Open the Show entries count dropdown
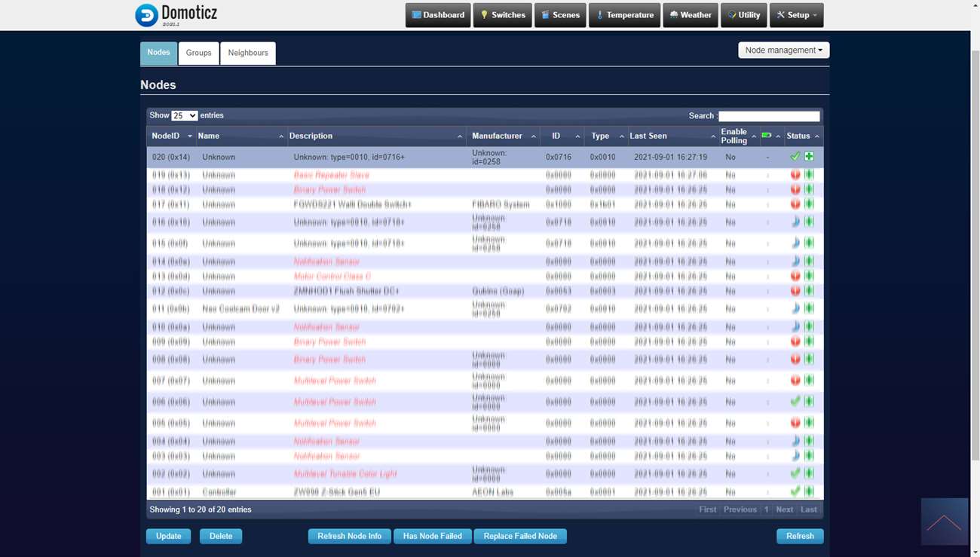Screen dimensions: 980x557 (184, 116)
